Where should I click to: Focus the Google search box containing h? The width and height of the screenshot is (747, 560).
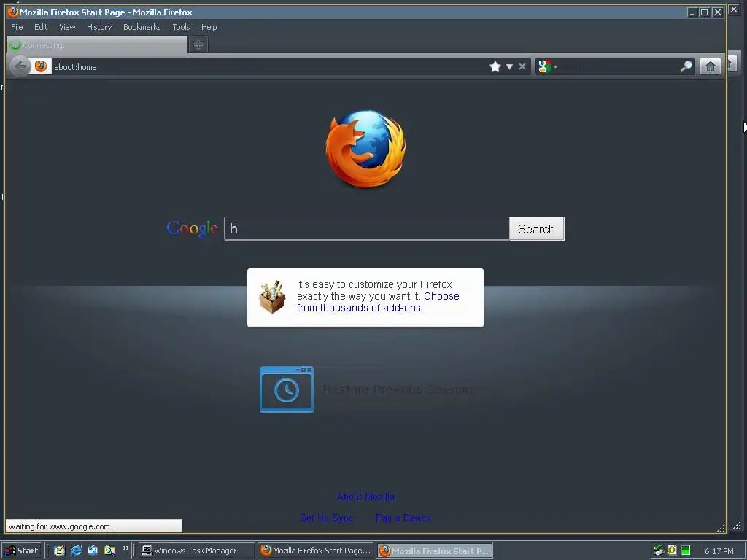click(366, 228)
